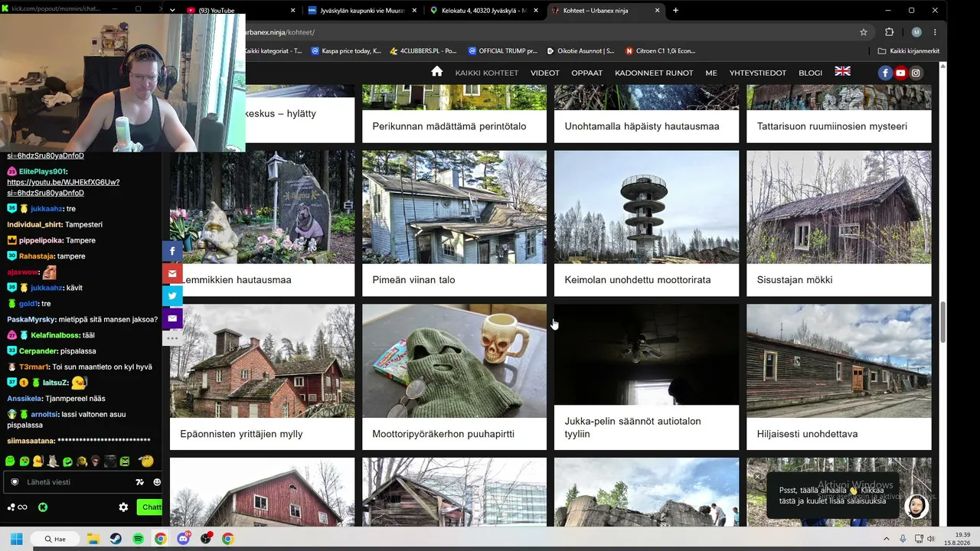This screenshot has width=980, height=551.
Task: Open Chrome profile avatar M
Action: [916, 32]
